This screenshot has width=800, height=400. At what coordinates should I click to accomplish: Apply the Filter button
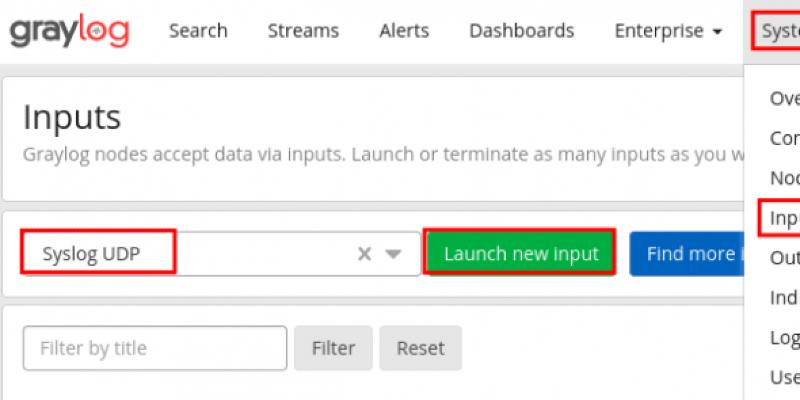333,348
